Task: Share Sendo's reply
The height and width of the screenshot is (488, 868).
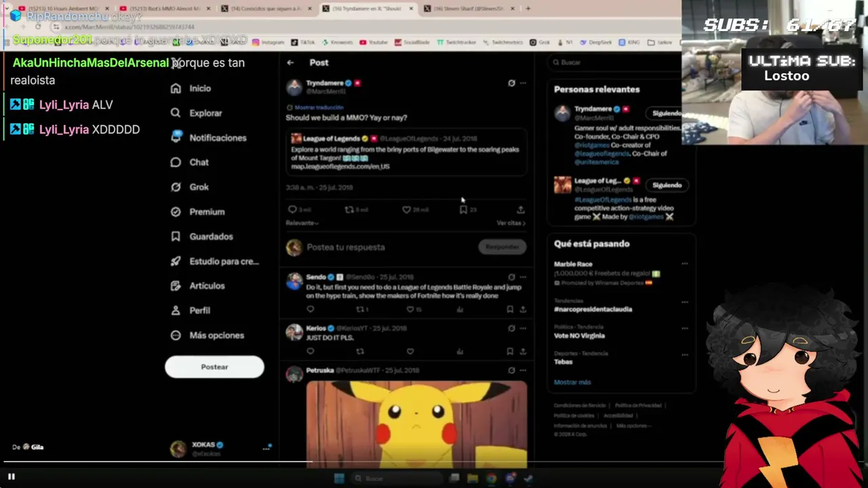Action: coord(523,310)
